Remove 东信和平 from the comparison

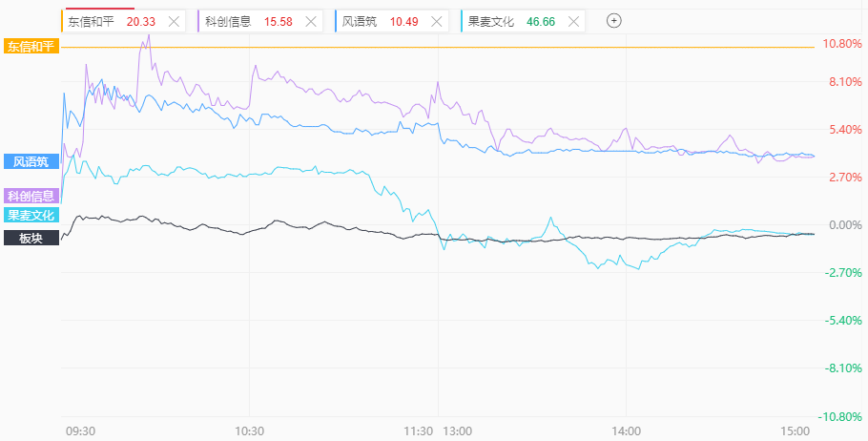pyautogui.click(x=173, y=21)
